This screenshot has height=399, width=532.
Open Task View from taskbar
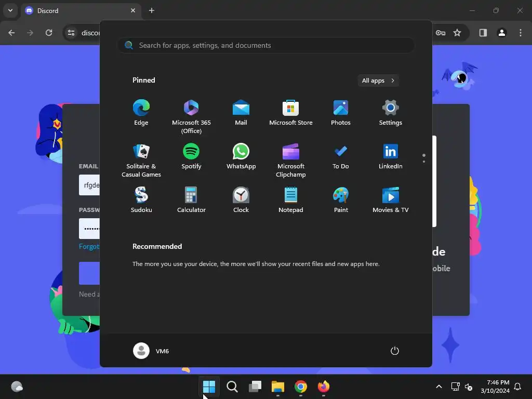(255, 387)
